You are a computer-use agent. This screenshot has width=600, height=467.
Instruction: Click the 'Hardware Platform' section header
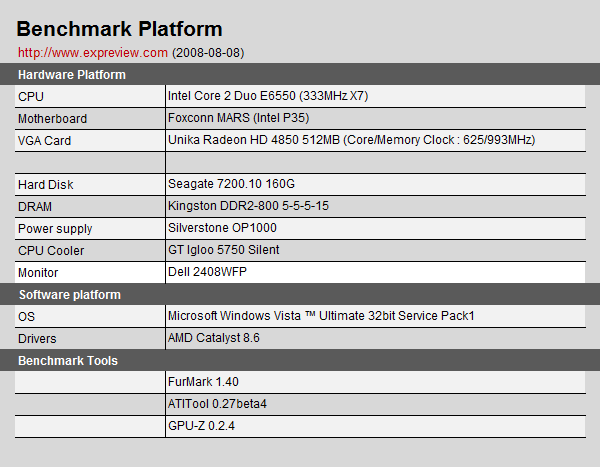pos(72,75)
